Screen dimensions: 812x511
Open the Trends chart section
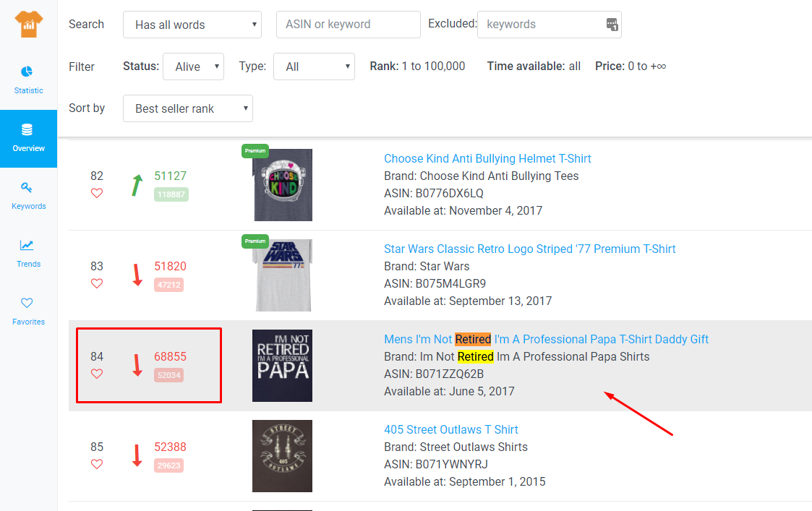[28, 254]
